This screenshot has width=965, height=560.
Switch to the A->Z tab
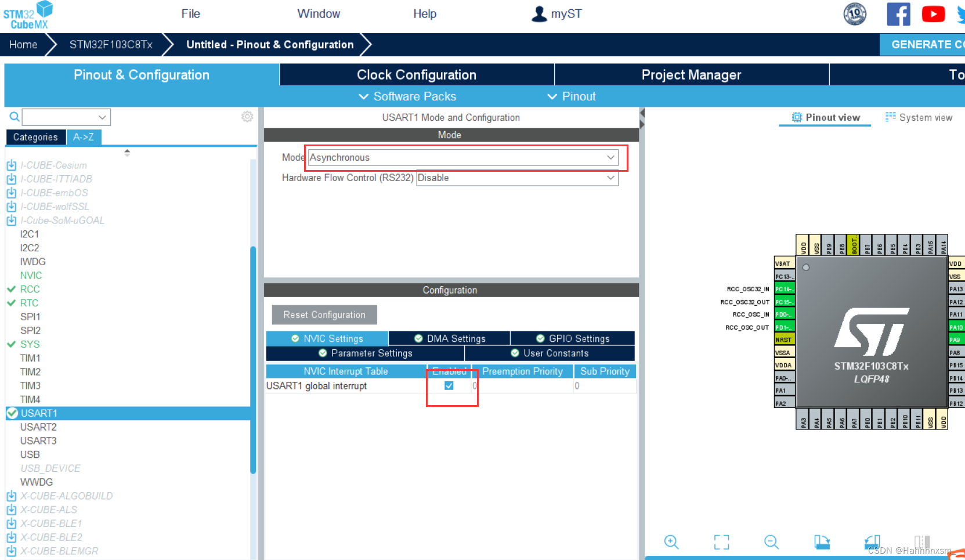coord(84,137)
